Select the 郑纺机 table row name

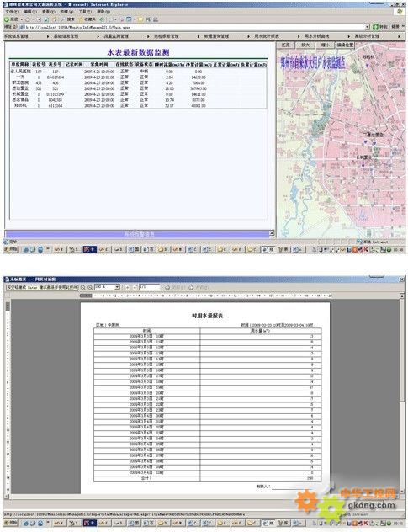pos(20,105)
